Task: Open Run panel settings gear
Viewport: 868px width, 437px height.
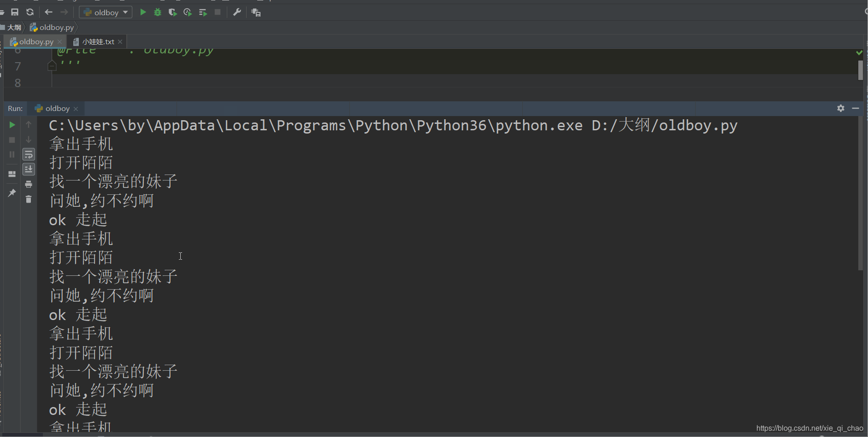Action: click(841, 108)
